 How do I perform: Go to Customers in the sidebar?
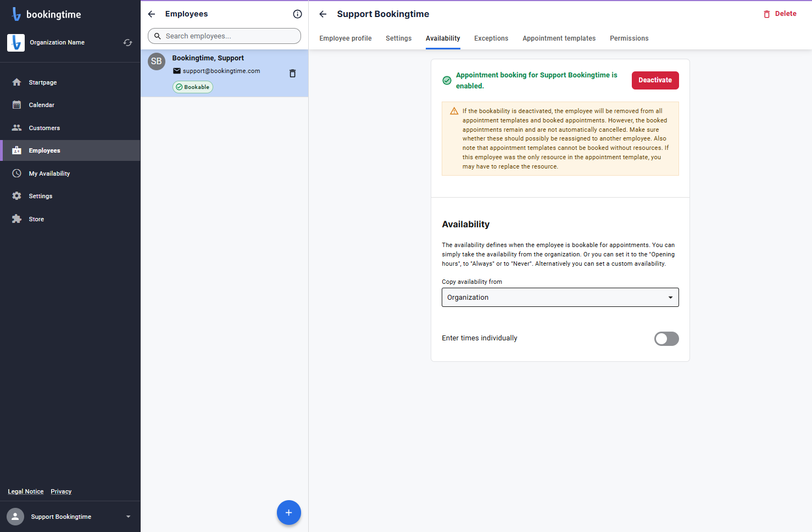(x=70, y=128)
